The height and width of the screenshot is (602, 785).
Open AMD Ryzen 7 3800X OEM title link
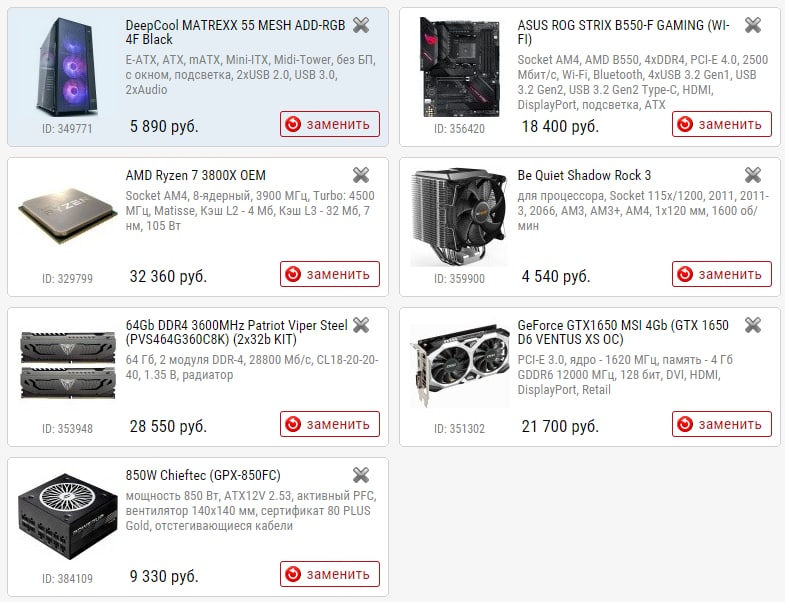pyautogui.click(x=196, y=175)
